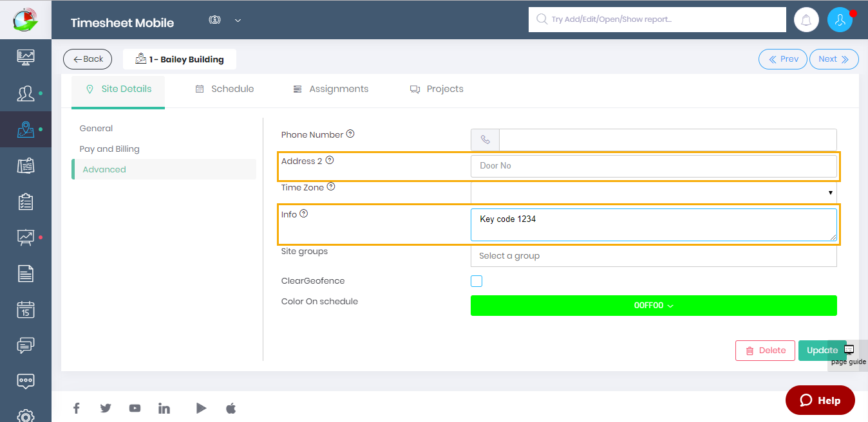Viewport: 868px width, 422px height.
Task: Open the dashboard monitor icon in sidebar
Action: click(x=26, y=57)
